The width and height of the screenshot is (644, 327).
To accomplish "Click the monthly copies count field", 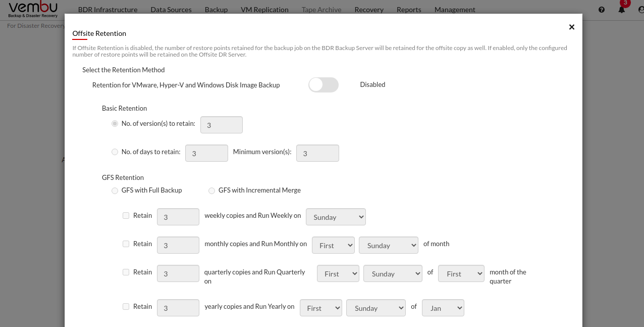I will pos(178,245).
